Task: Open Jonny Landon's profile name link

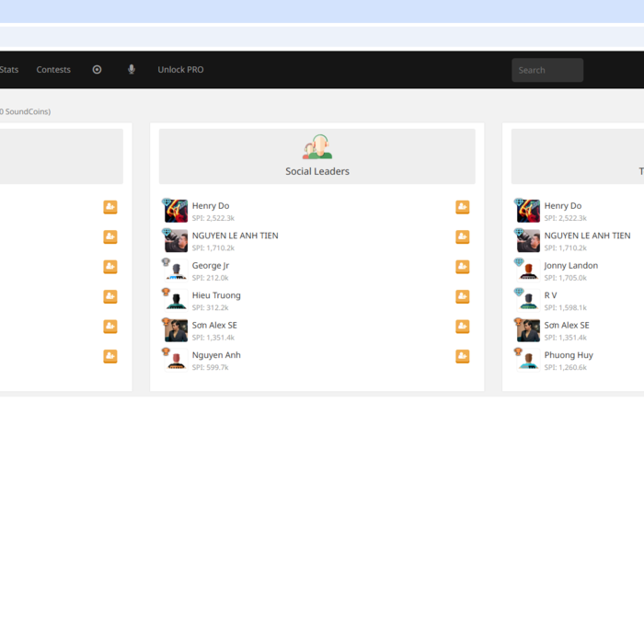Action: point(570,266)
